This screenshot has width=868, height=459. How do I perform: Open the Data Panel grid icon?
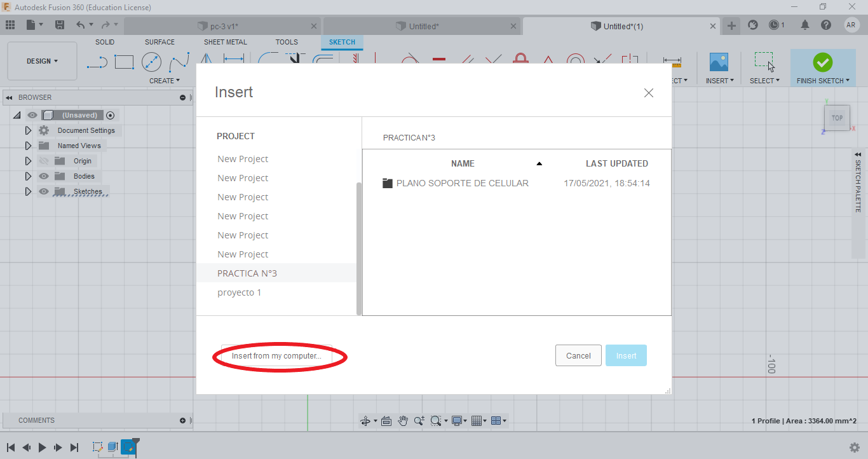tap(10, 25)
